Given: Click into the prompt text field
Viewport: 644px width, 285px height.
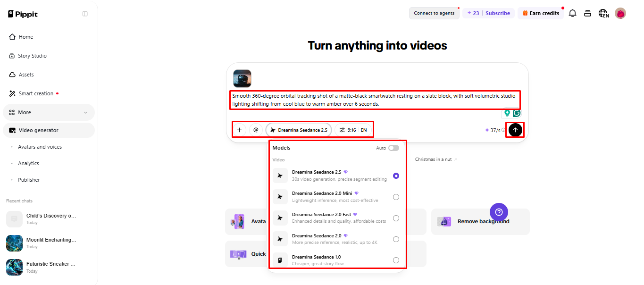Looking at the screenshot, I should [375, 100].
